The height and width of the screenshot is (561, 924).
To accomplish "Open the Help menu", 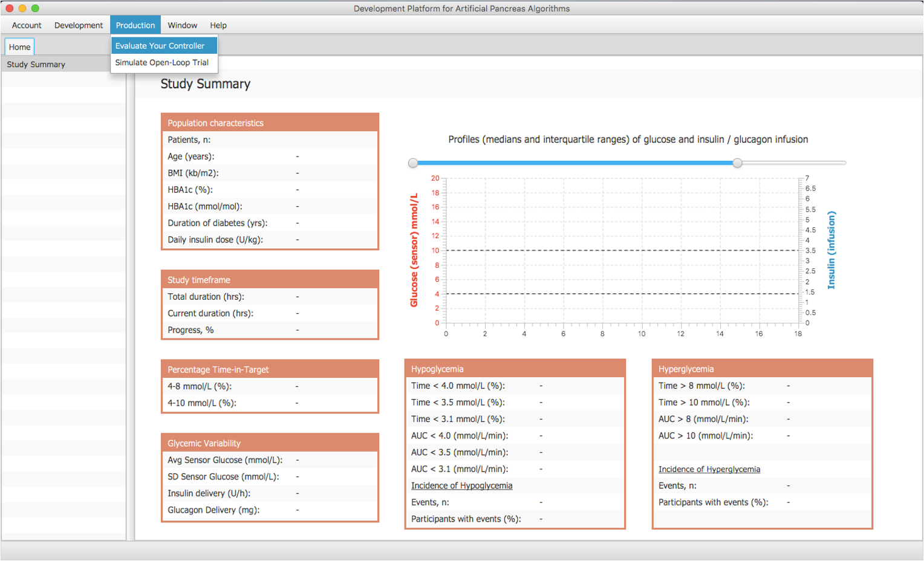I will 218,25.
